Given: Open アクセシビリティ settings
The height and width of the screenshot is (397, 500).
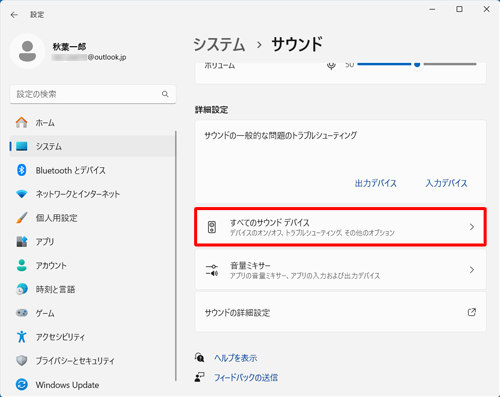Looking at the screenshot, I should click(x=92, y=337).
